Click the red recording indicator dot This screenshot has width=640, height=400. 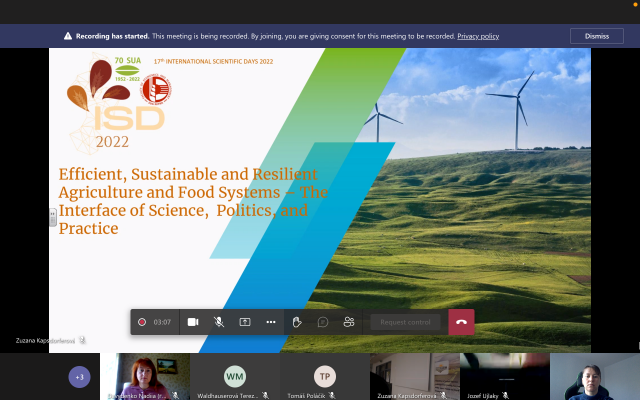[142, 322]
